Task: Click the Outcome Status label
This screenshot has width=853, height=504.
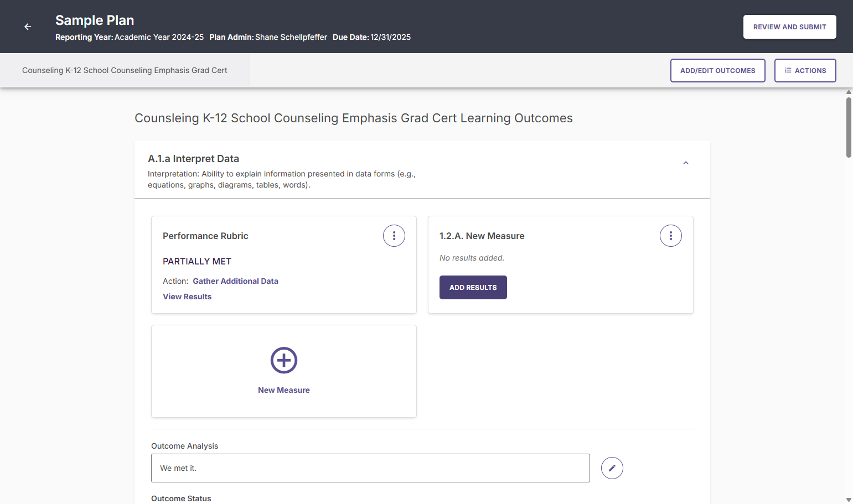Action: (181, 498)
